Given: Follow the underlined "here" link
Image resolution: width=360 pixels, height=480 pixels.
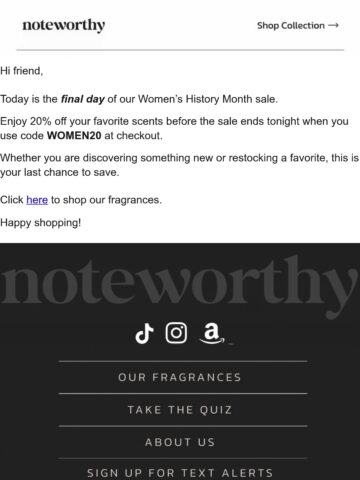Looking at the screenshot, I should coord(37,200).
